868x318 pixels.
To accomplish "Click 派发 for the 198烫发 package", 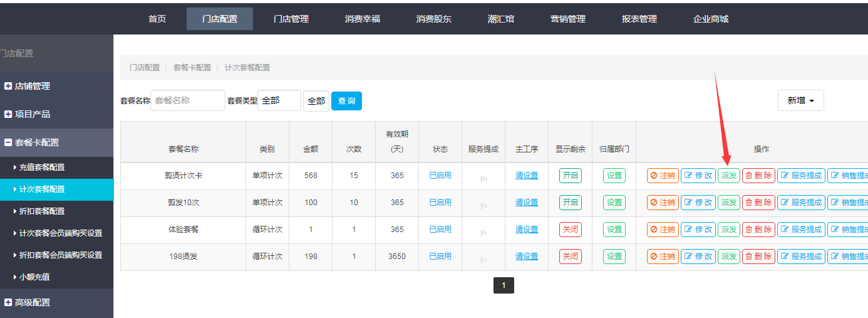I will click(728, 257).
